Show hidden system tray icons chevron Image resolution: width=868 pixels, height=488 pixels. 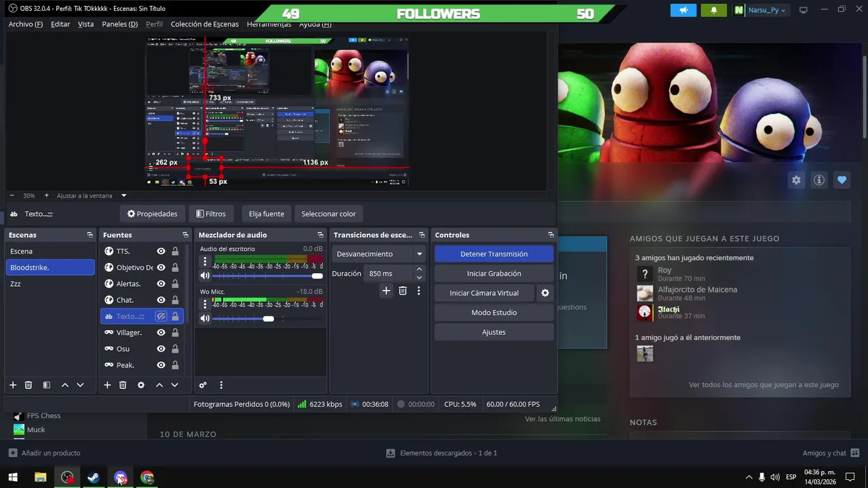(x=749, y=477)
